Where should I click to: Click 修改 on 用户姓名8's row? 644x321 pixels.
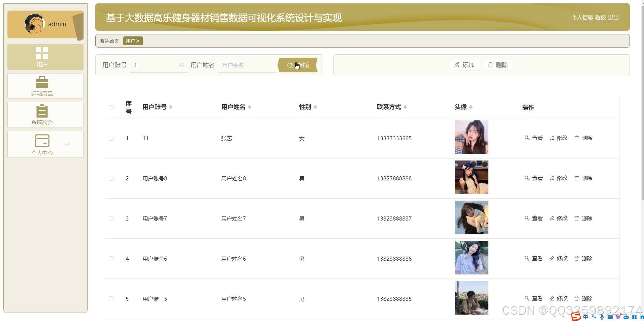pyautogui.click(x=558, y=178)
